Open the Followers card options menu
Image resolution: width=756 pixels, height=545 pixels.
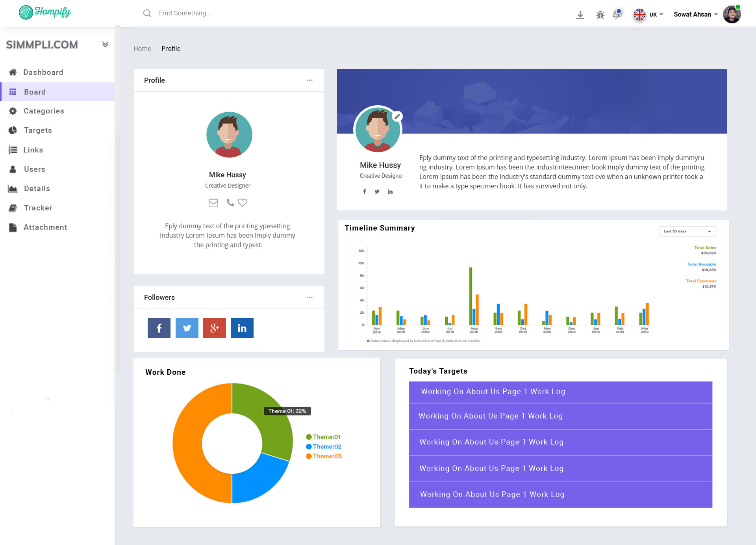tap(309, 298)
